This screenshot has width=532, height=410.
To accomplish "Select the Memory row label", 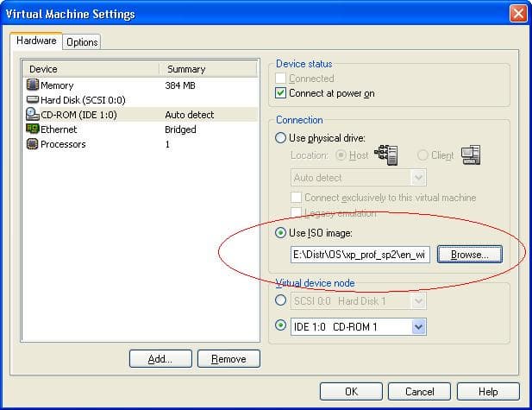I will [x=57, y=85].
